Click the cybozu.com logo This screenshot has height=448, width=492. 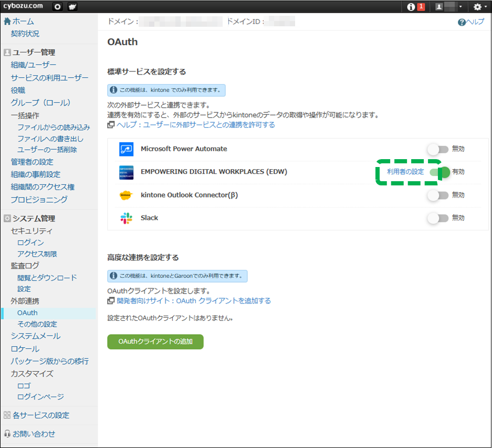(23, 6)
